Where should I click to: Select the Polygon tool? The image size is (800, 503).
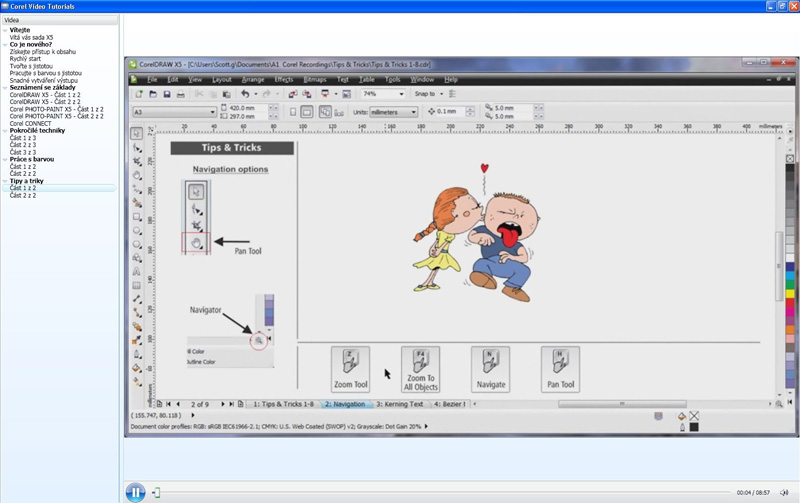click(137, 244)
